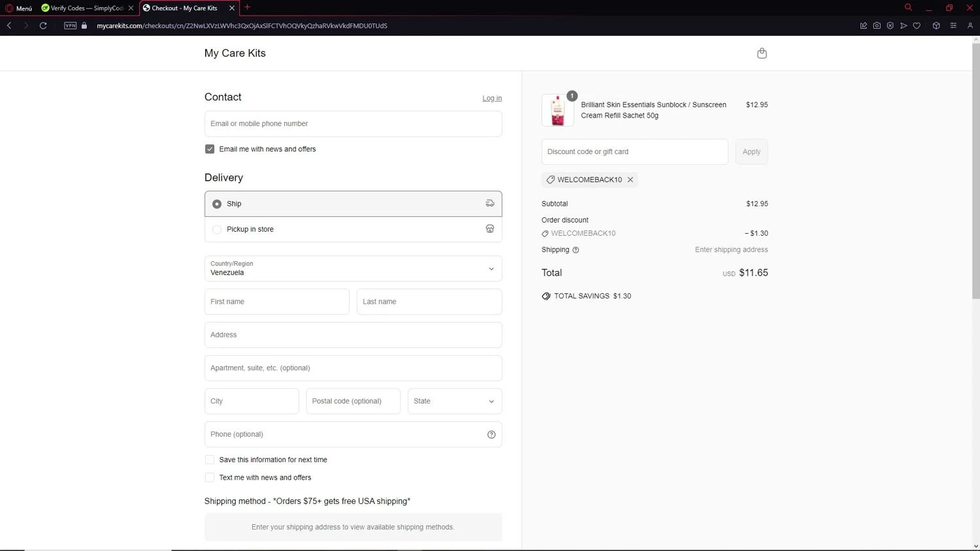The width and height of the screenshot is (980, 551).
Task: Toggle the VPN badge in address bar
Action: point(71,25)
